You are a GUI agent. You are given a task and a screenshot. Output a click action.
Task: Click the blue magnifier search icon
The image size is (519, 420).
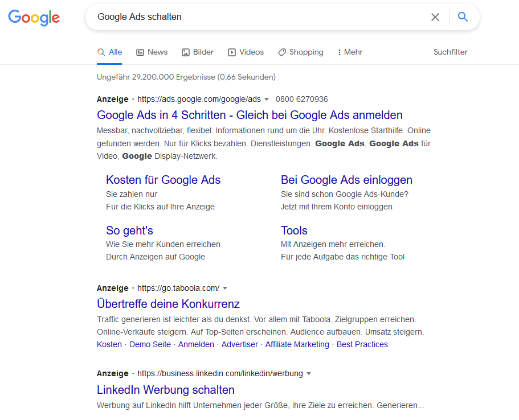coord(463,17)
